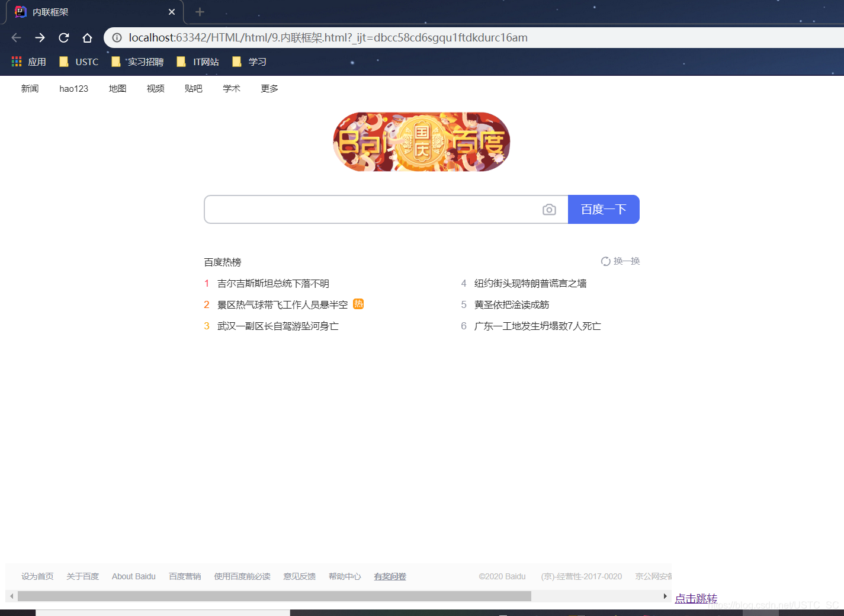The image size is (844, 616).
Task: Click the scrollbar right arrow
Action: 665,596
